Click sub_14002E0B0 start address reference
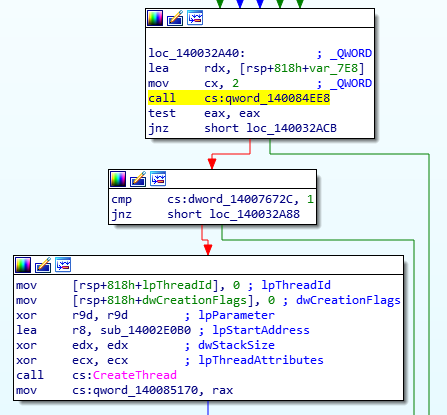Screen dimensions: 447x415 point(146,330)
